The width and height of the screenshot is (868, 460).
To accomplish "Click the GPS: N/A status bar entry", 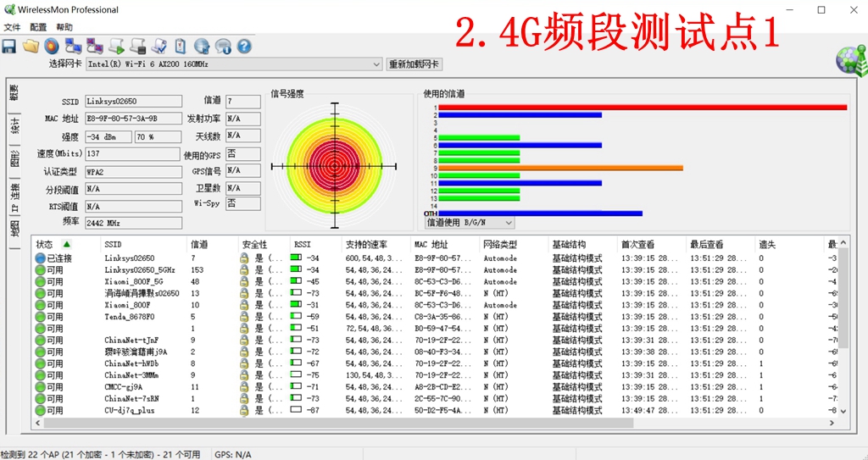I will tap(233, 454).
